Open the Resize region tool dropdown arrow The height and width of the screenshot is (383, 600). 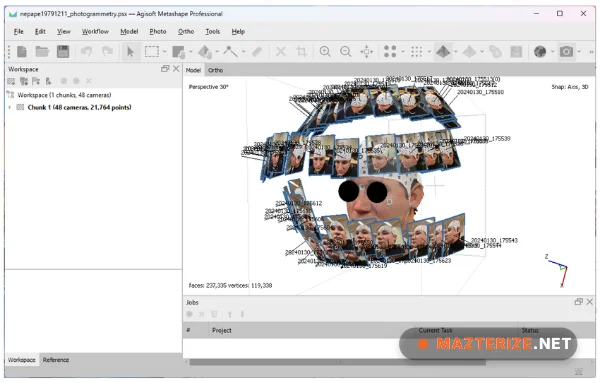(x=191, y=51)
